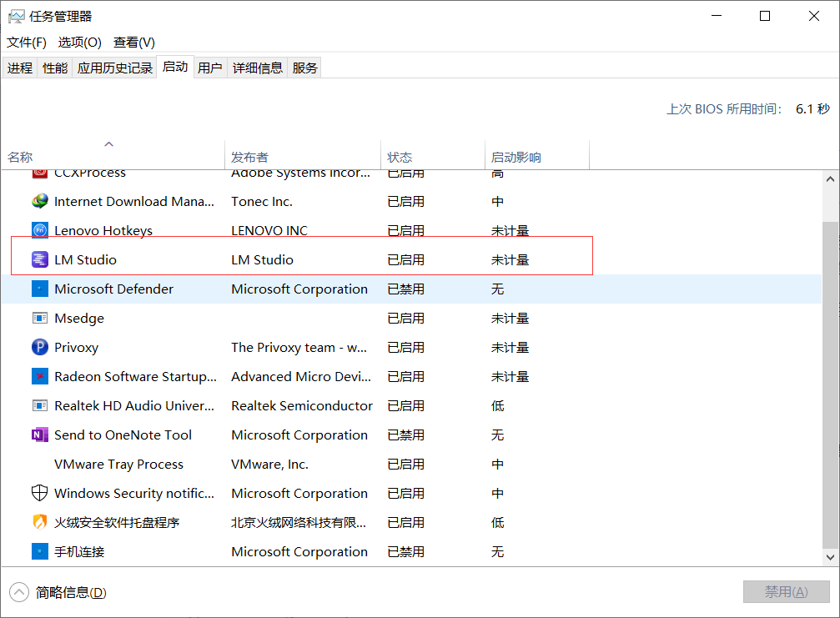This screenshot has height=618, width=840.
Task: Switch to the 应用历史记录 tab
Action: pos(114,68)
